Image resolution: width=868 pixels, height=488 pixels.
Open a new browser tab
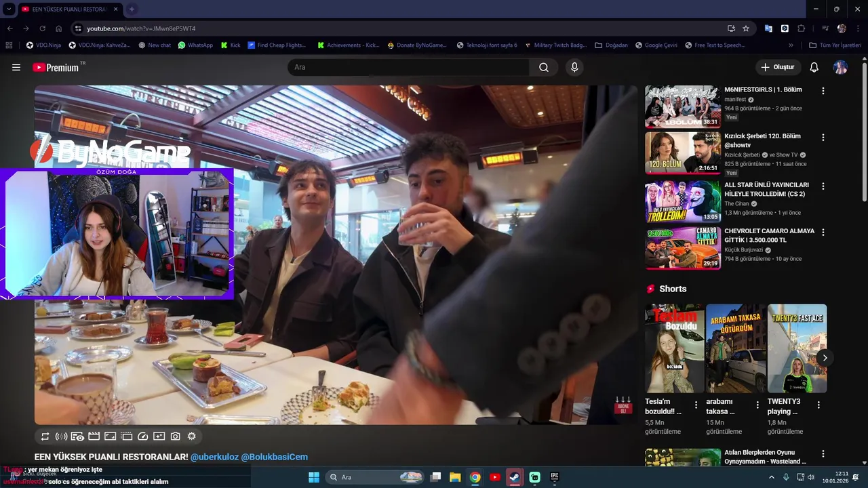pos(132,9)
